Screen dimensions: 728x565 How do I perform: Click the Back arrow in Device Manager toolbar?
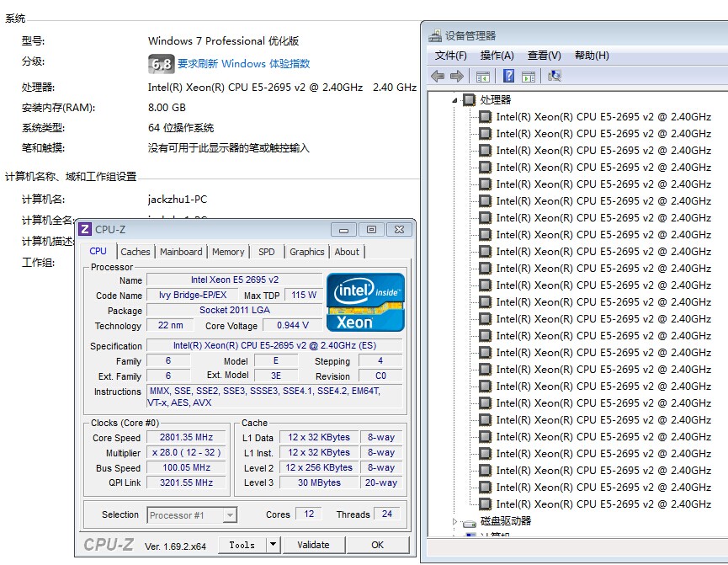[438, 76]
